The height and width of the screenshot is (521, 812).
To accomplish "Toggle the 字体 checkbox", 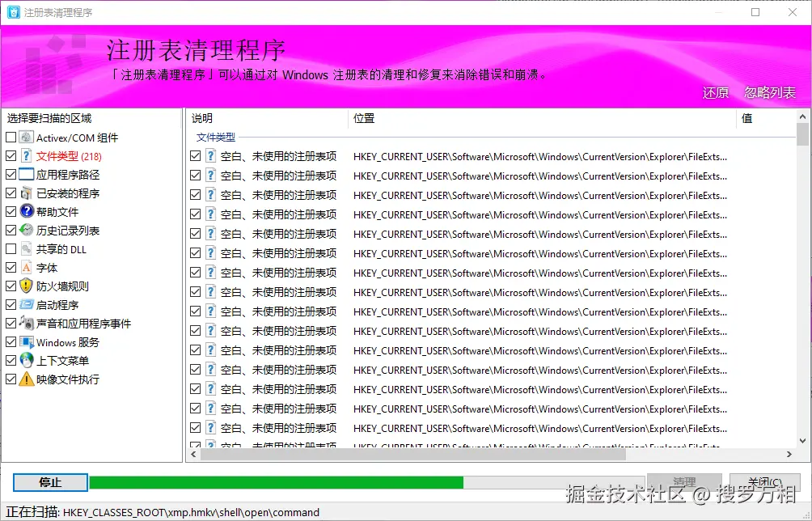I will 11,268.
